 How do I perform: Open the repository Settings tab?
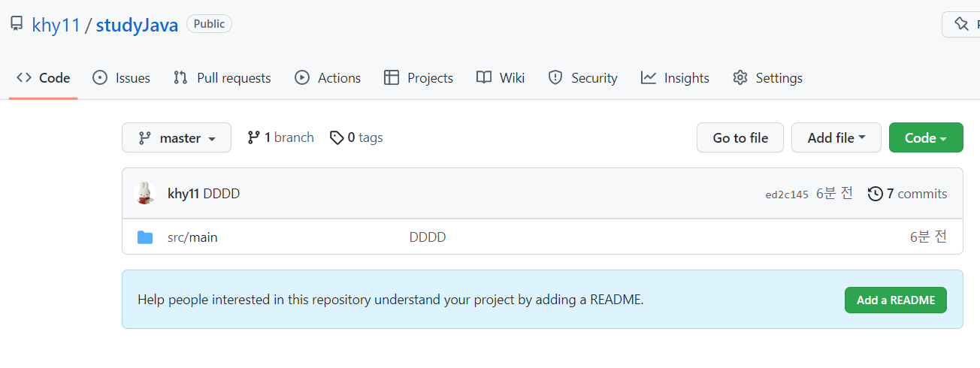767,78
